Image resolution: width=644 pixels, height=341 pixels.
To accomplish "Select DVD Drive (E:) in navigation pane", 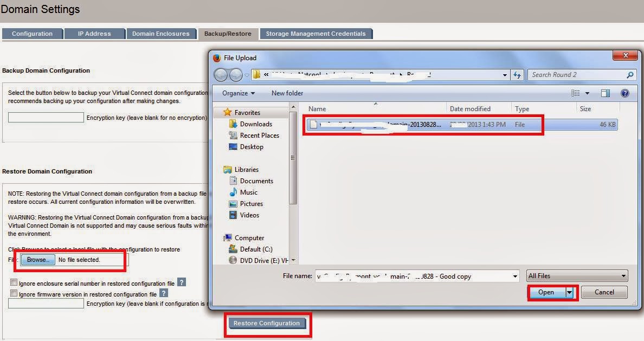I will point(263,260).
